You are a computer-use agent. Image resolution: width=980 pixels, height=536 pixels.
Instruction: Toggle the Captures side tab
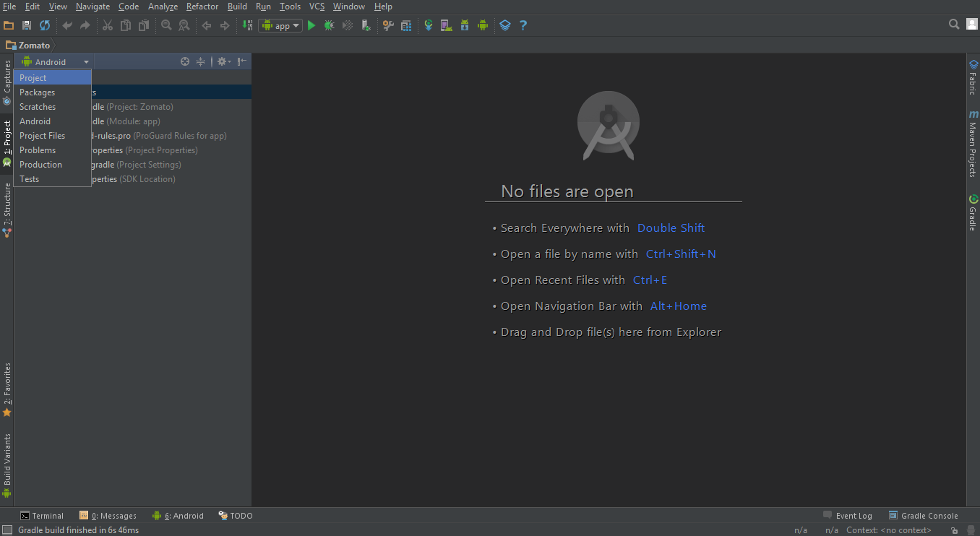(7, 83)
